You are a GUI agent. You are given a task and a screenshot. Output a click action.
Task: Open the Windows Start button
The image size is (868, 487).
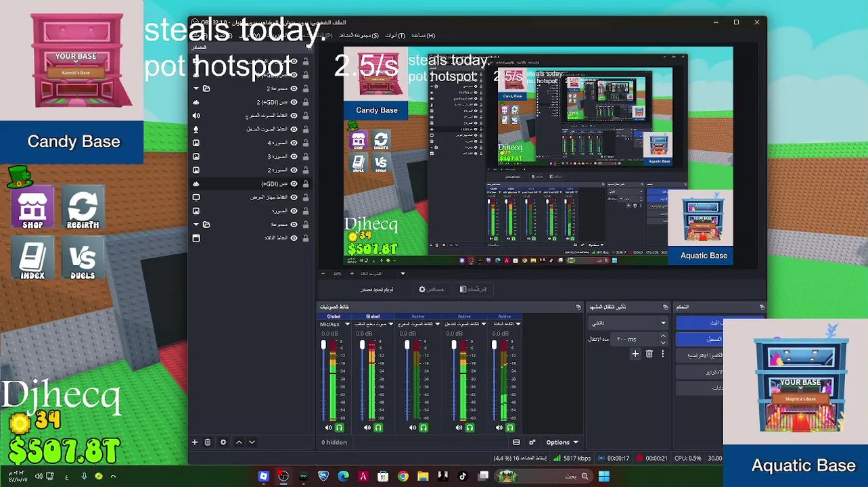[603, 476]
